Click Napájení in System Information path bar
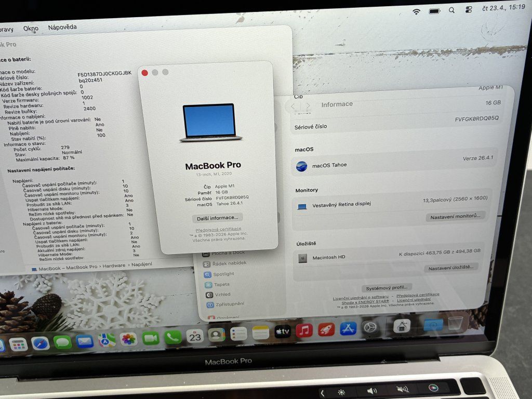The width and height of the screenshot is (532, 399). click(142, 264)
